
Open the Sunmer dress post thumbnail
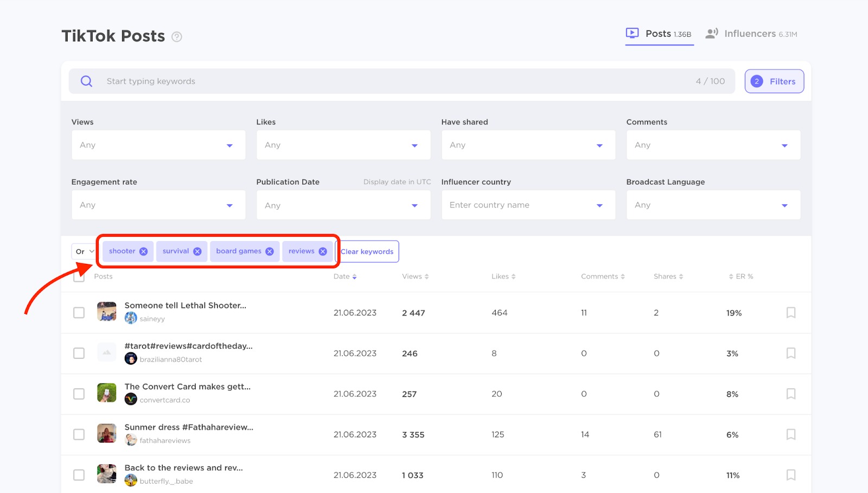coord(107,433)
